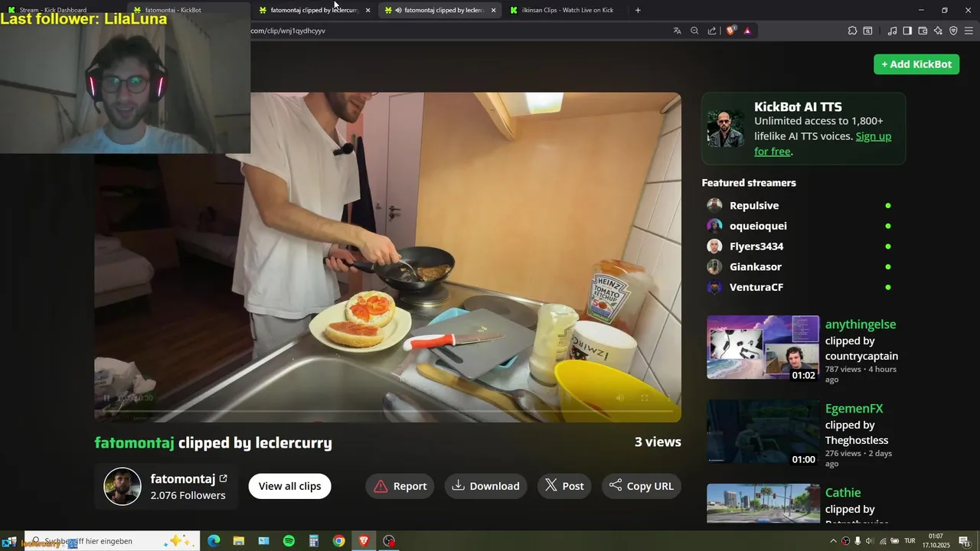Image resolution: width=980 pixels, height=551 pixels.
Task: Click TUR keyboard language indicator
Action: 910,541
